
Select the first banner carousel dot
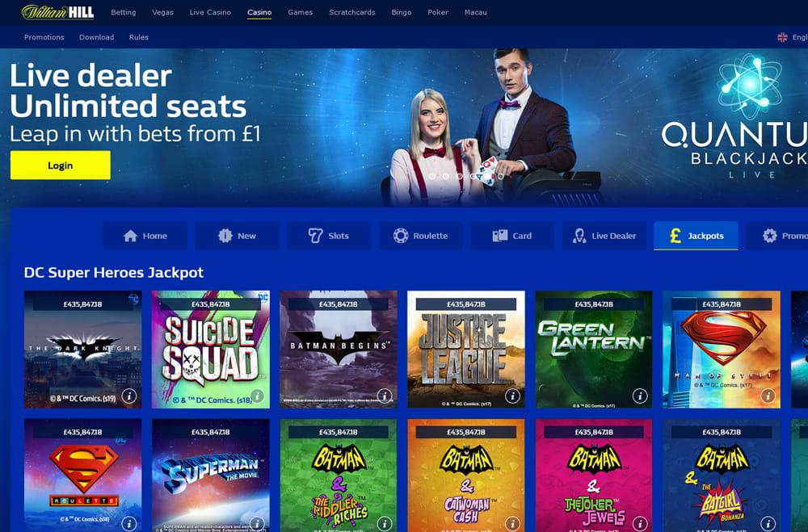(432, 176)
